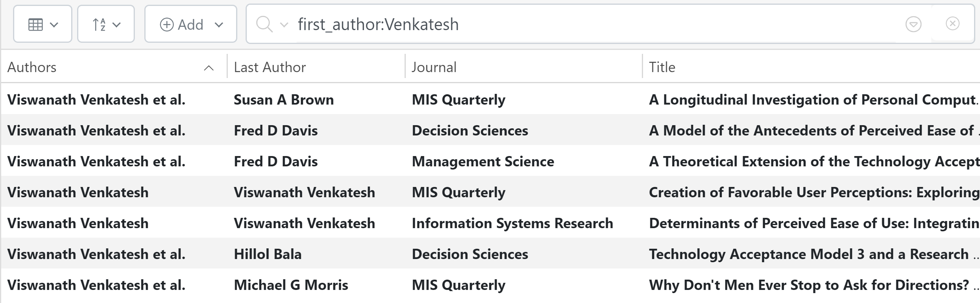Open saved searches circle dropdown icon
The height and width of the screenshot is (303, 980).
(x=913, y=25)
